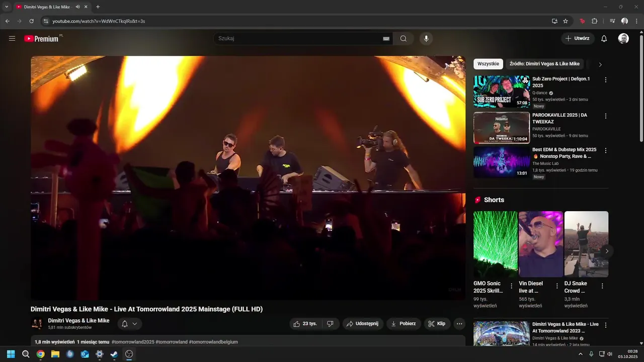Open Steam from taskbar
Image resolution: width=644 pixels, height=362 pixels.
pos(114,354)
